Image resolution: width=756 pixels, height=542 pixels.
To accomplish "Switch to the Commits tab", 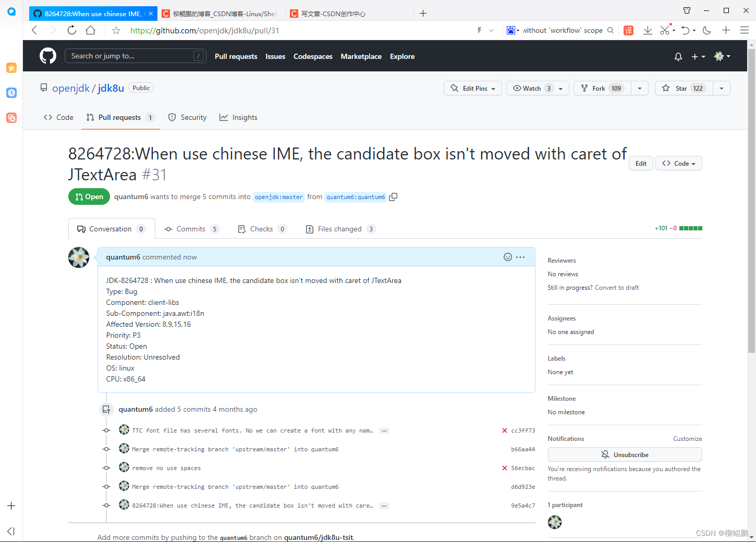I will click(x=191, y=228).
